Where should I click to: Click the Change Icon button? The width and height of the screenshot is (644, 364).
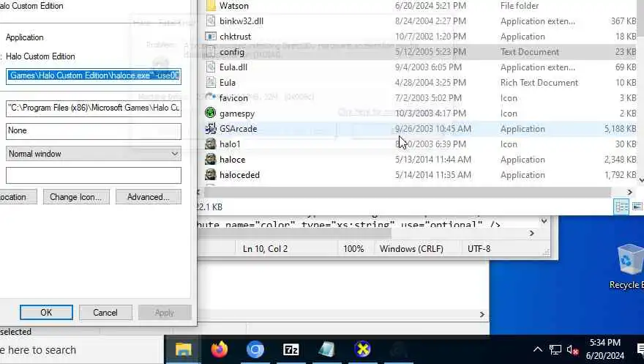point(76,197)
